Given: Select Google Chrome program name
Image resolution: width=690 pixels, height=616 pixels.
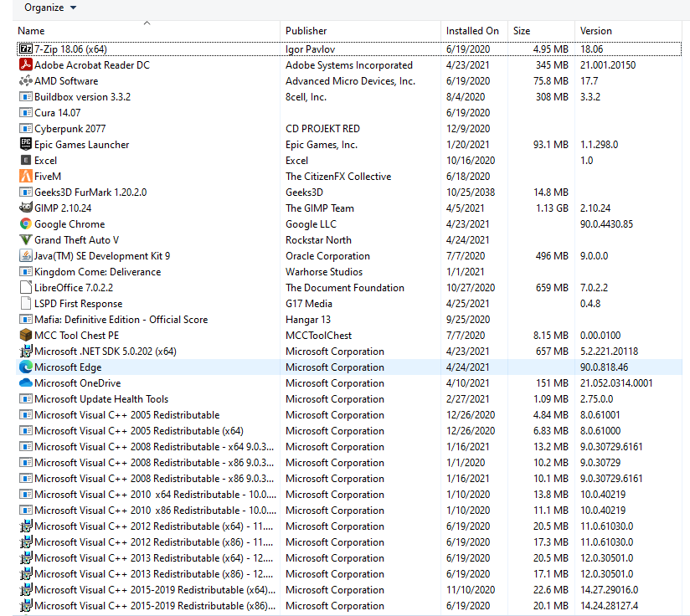Looking at the screenshot, I should tap(70, 224).
